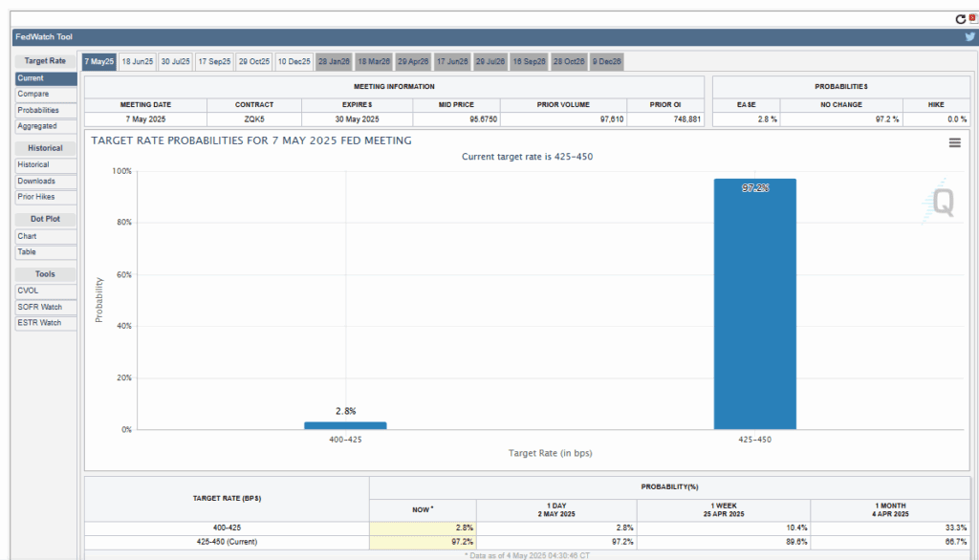Click the Twitter bird icon
The width and height of the screenshot is (979, 560).
point(969,37)
